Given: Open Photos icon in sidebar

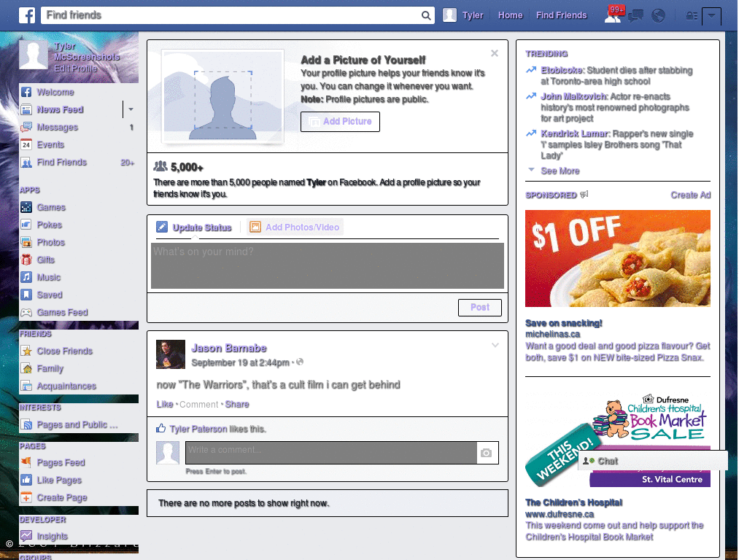Looking at the screenshot, I should click(26, 242).
